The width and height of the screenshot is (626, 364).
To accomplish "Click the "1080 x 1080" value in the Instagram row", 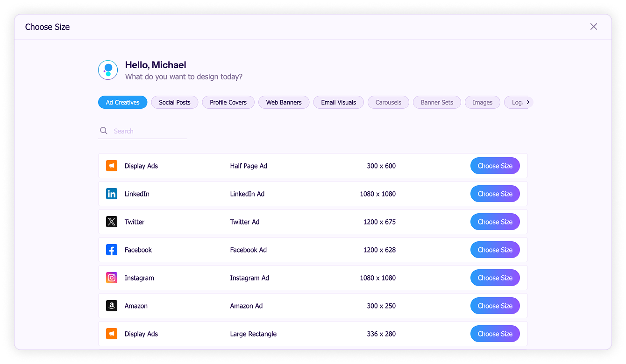I will [377, 278].
